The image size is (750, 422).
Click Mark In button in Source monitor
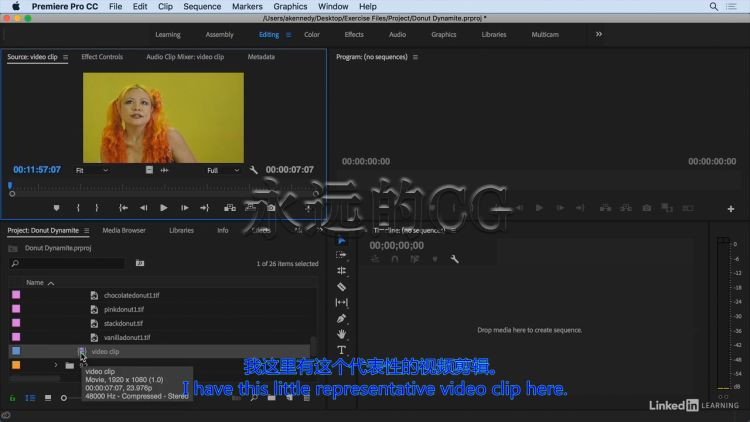coord(78,208)
